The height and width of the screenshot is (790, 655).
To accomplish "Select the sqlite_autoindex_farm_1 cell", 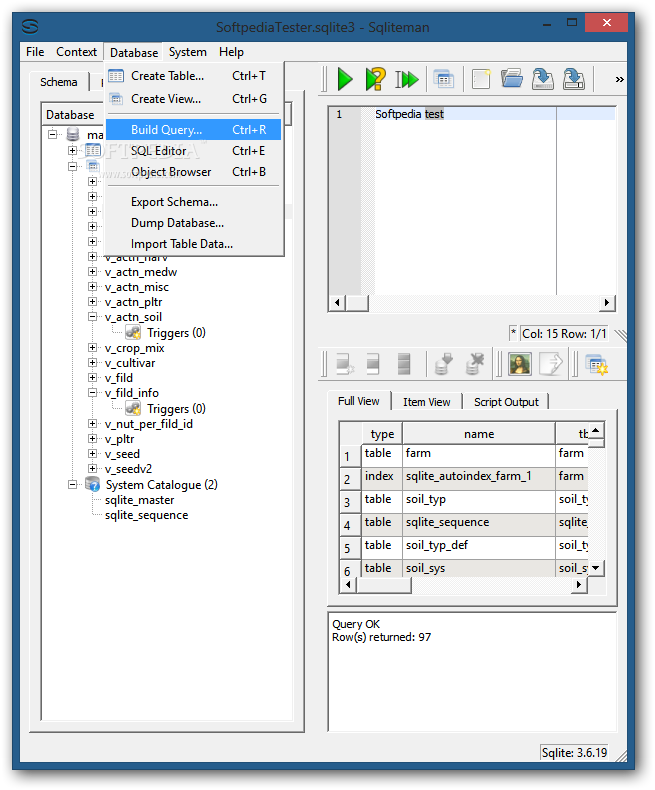I will tap(479, 477).
